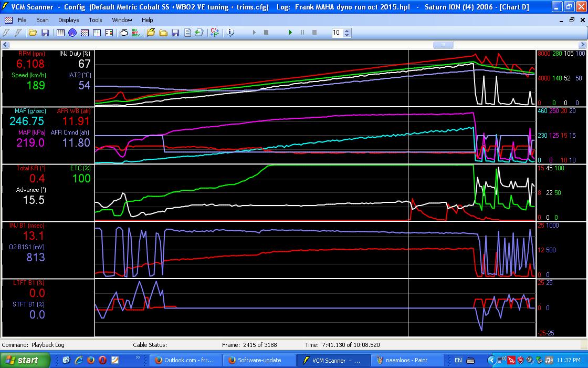Save log with floppy icon beside notes page
588x368 pixels.
pos(175,33)
